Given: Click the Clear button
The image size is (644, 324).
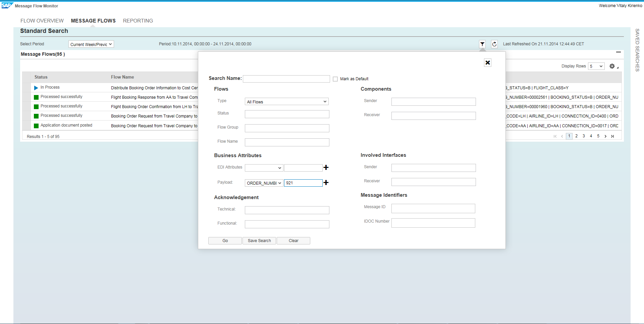Looking at the screenshot, I should pos(293,241).
